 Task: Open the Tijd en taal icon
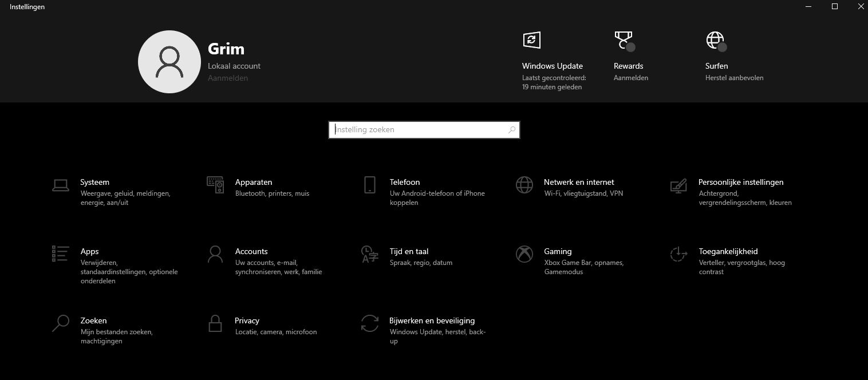[x=370, y=254]
